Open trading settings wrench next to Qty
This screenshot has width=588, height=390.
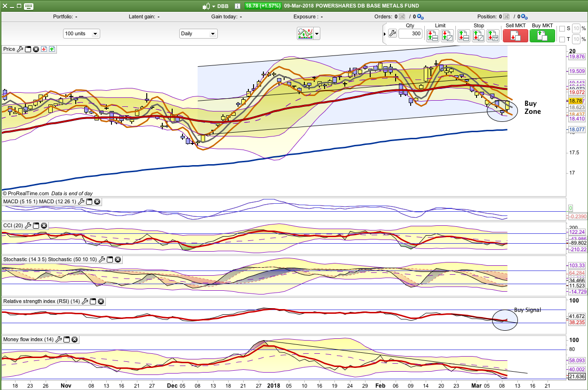[392, 33]
